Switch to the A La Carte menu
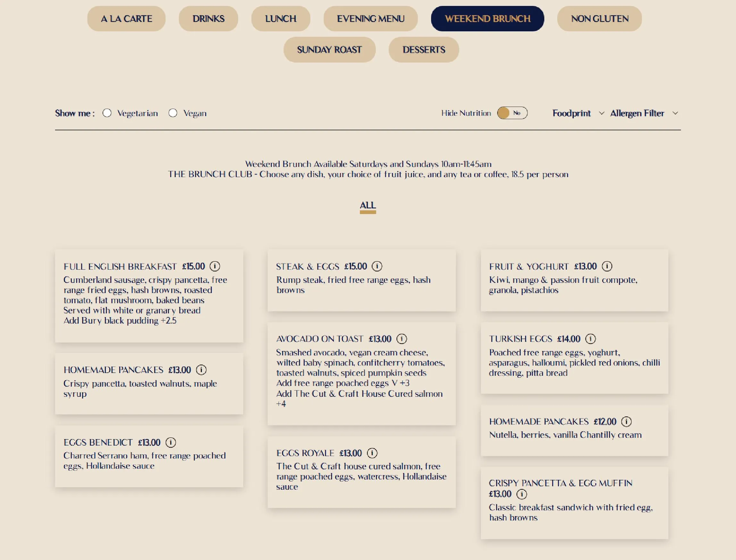The height and width of the screenshot is (560, 736). [x=126, y=19]
